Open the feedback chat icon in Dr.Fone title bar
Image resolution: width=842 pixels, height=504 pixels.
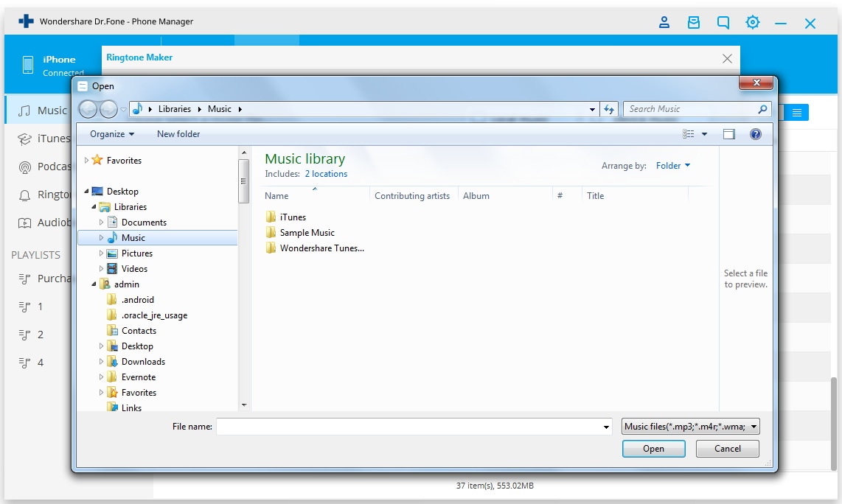723,22
